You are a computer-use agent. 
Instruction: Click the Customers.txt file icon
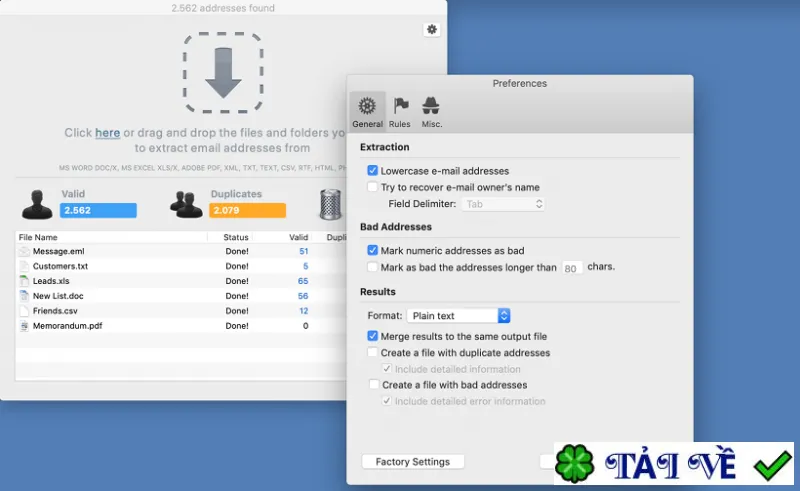point(24,266)
